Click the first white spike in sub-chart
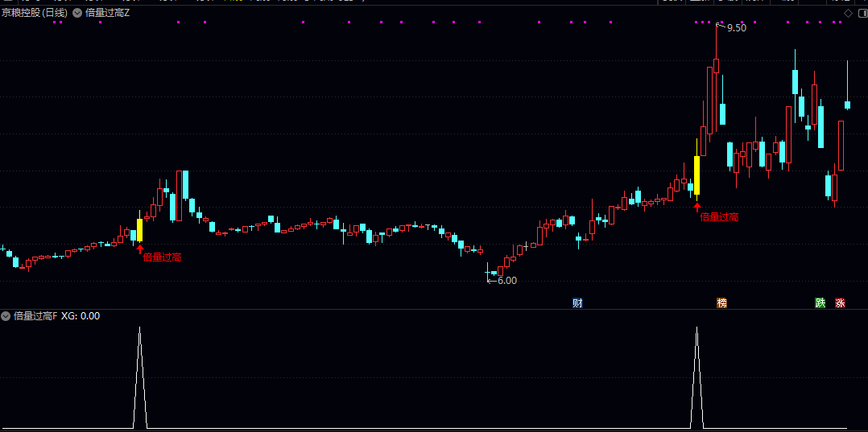 coord(139,378)
